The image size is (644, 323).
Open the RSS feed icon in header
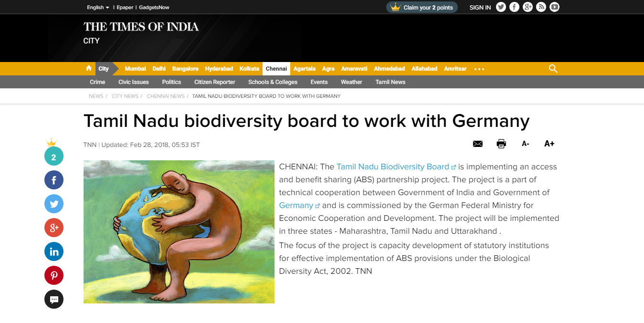click(541, 7)
